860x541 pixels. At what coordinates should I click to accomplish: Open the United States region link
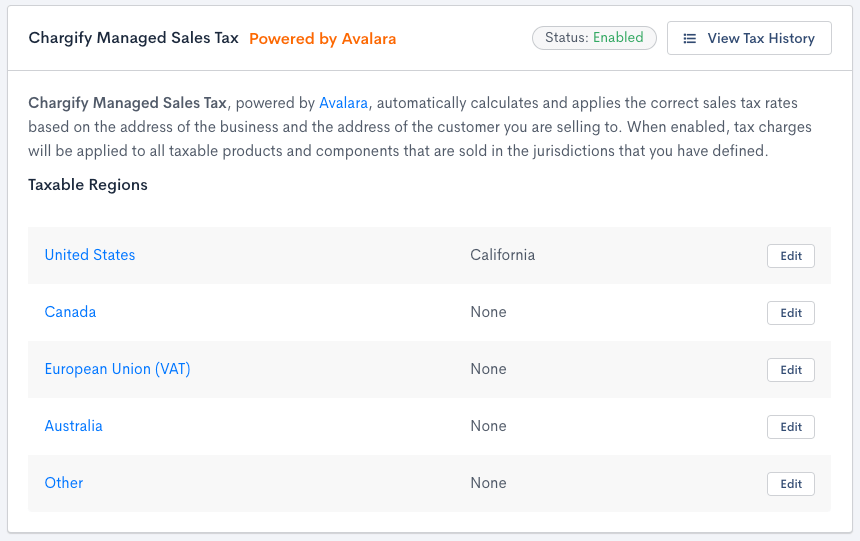point(90,255)
